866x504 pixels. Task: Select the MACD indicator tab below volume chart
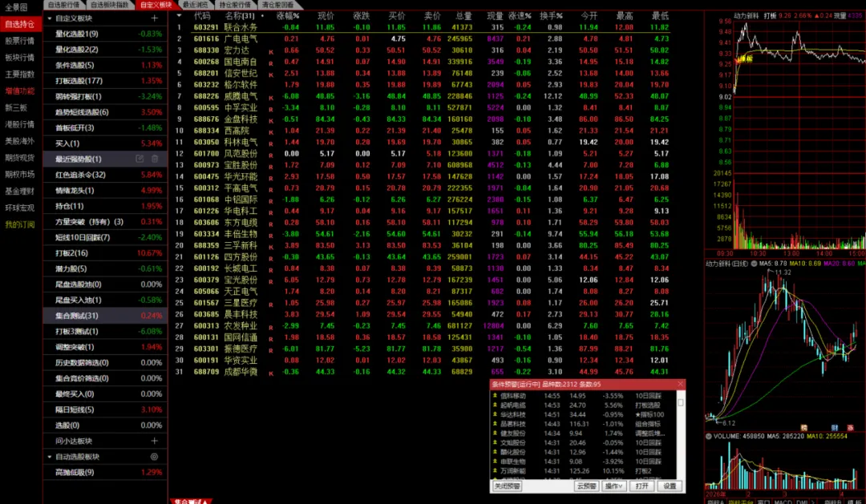tap(783, 502)
